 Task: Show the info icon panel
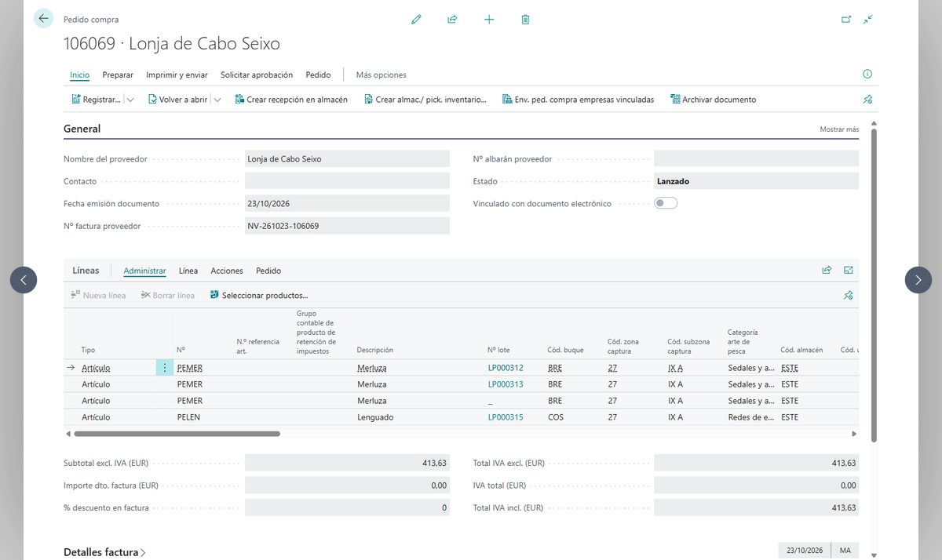[x=867, y=75]
